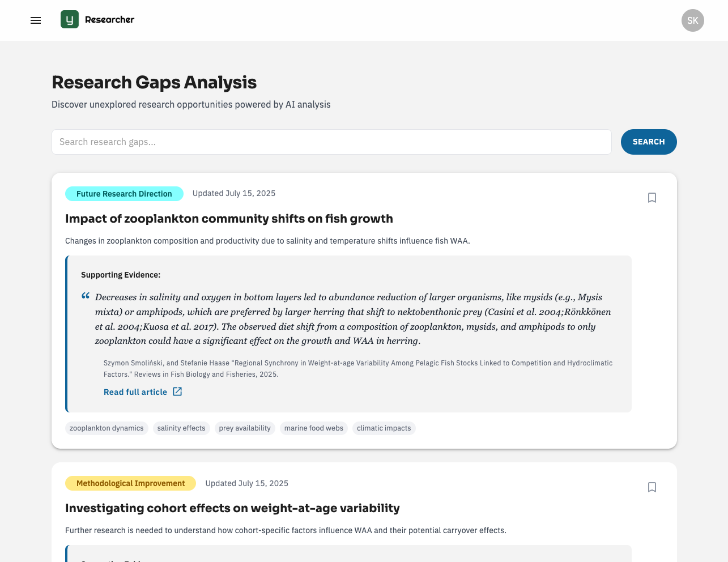Open the zooplankton community shifts title

coord(229,219)
